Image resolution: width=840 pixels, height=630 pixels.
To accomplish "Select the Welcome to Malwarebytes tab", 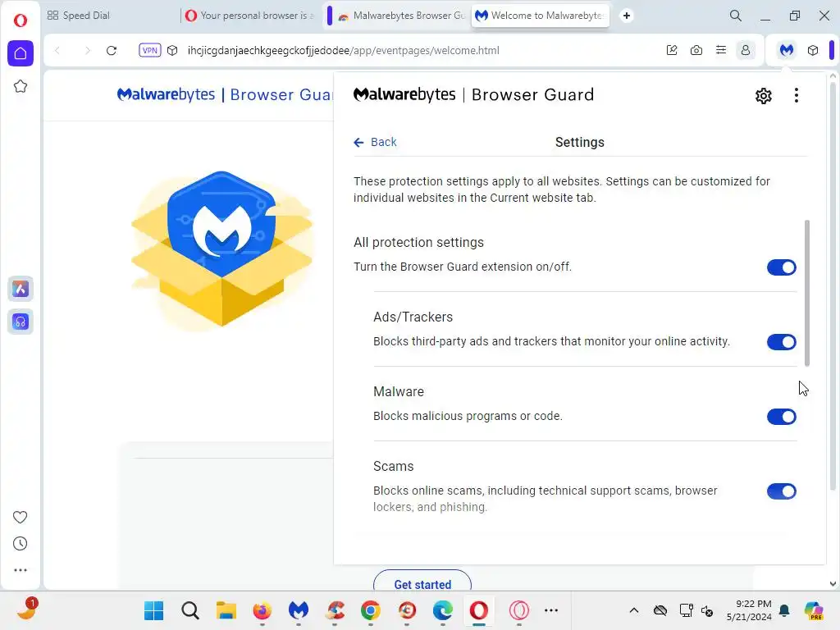I will click(540, 16).
